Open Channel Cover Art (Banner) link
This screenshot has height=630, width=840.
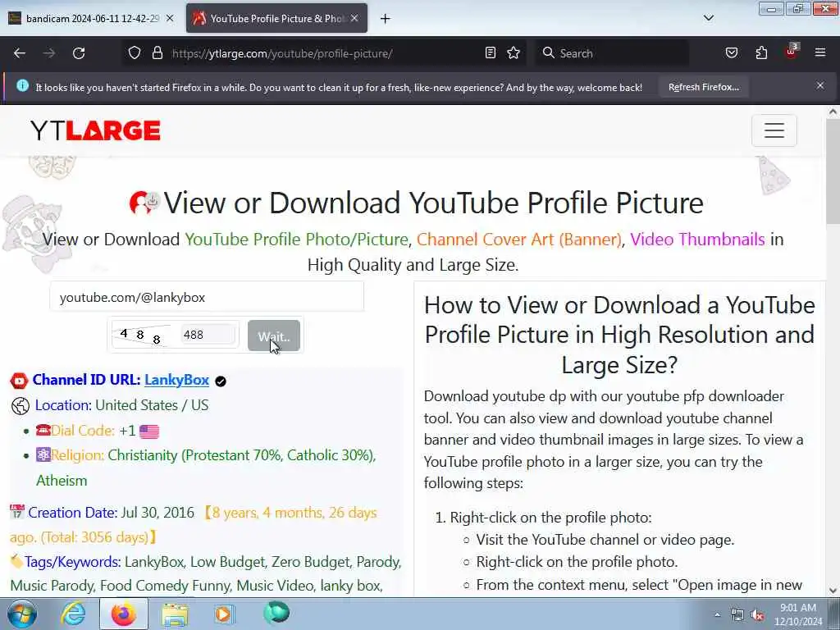click(519, 239)
